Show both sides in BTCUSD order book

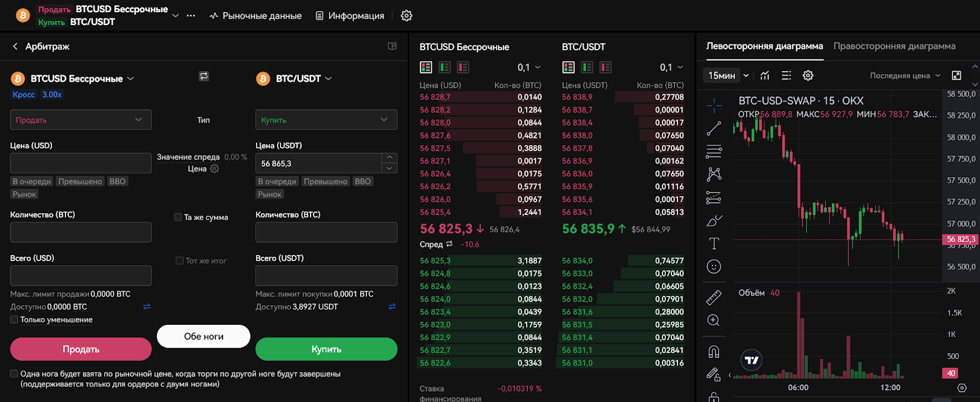tap(426, 67)
